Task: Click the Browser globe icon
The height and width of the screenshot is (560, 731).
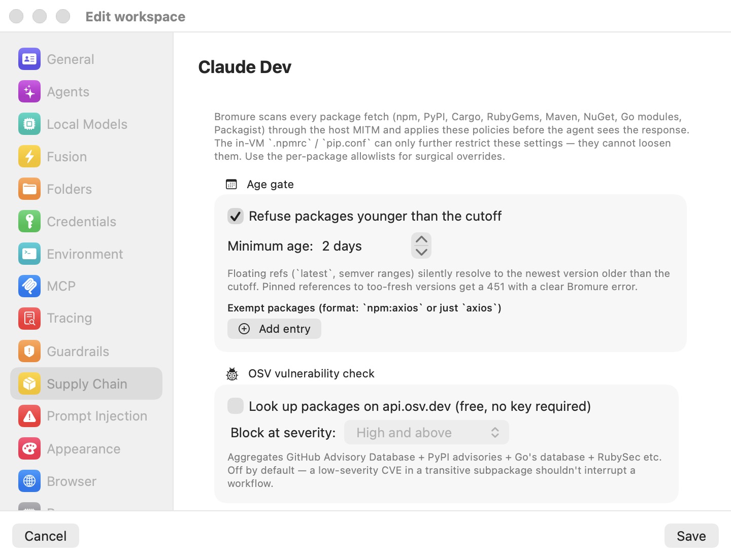Action: click(29, 481)
